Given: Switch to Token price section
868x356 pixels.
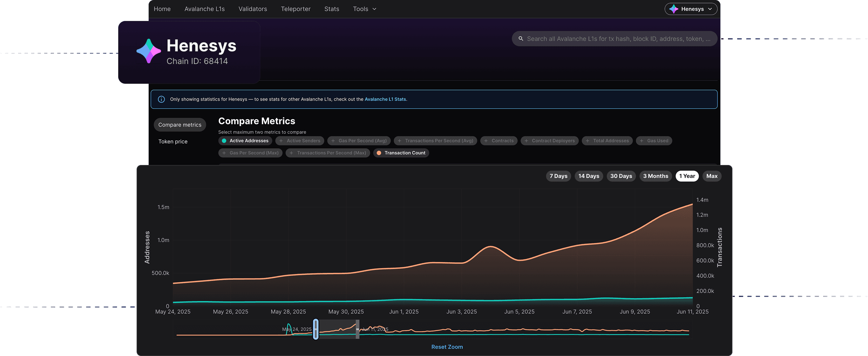Looking at the screenshot, I should point(173,142).
